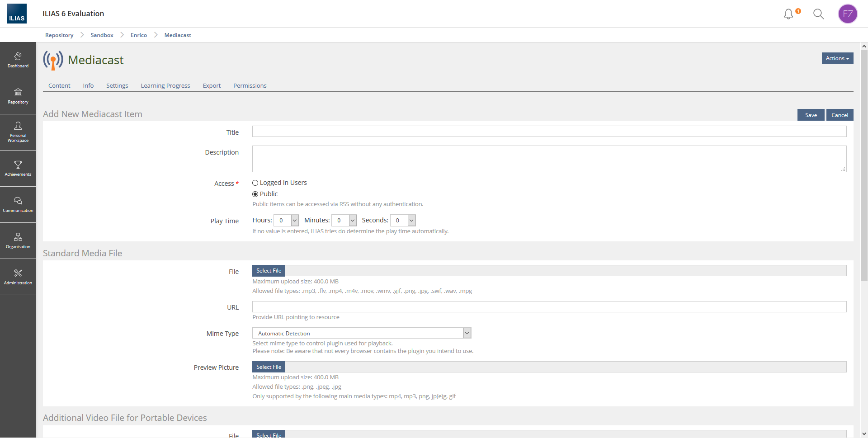The width and height of the screenshot is (868, 438).
Task: Open the Organisation sidebar icon
Action: point(18,240)
